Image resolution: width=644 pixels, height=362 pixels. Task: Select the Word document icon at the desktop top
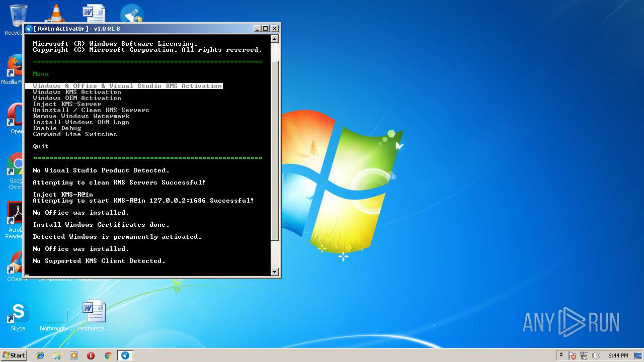pos(94,14)
